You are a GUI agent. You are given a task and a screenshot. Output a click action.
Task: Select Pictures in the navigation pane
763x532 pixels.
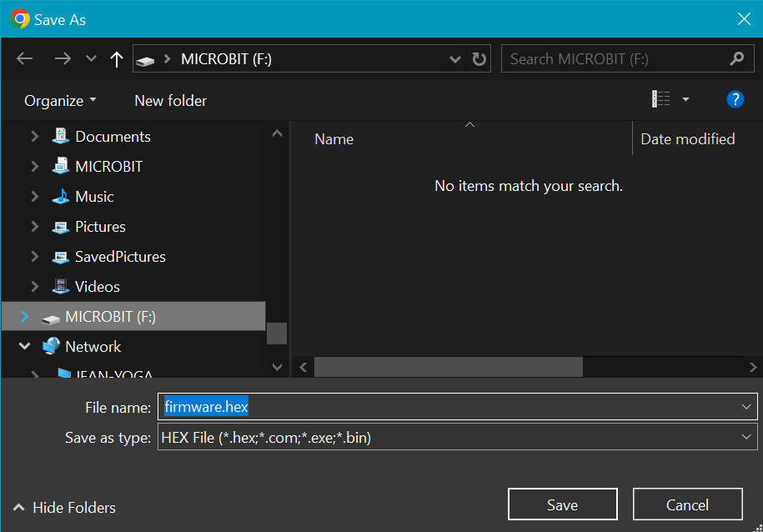coord(100,227)
